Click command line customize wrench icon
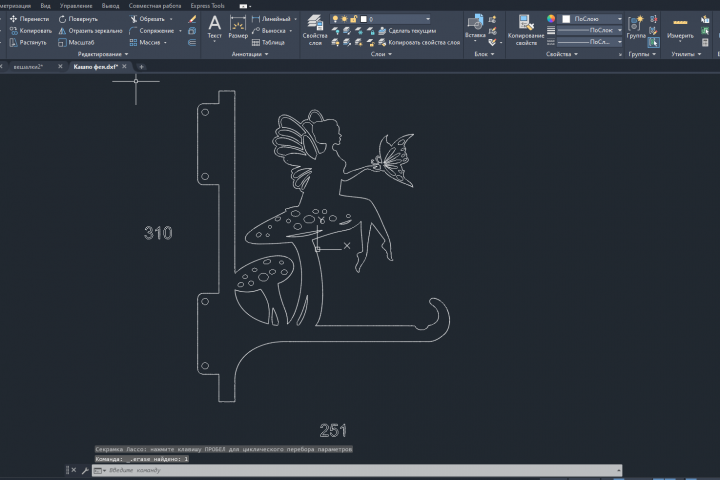 click(85, 470)
